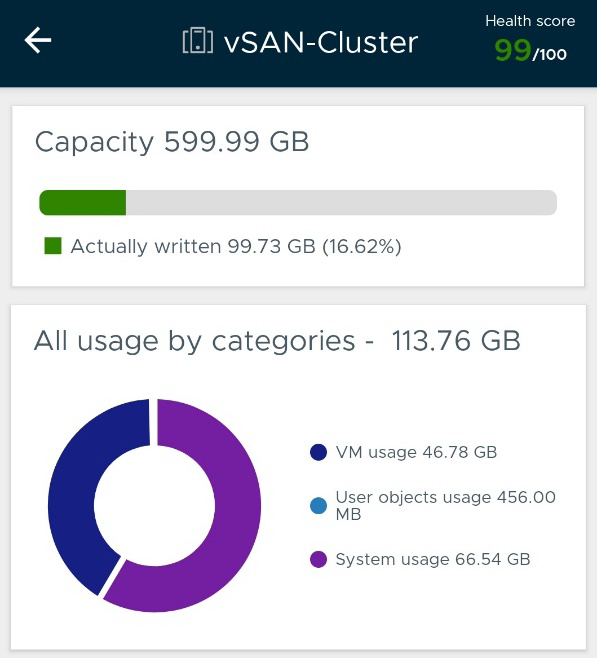Select the Capacity 599.99 GB heading
Image resolution: width=597 pixels, height=658 pixels.
click(172, 142)
